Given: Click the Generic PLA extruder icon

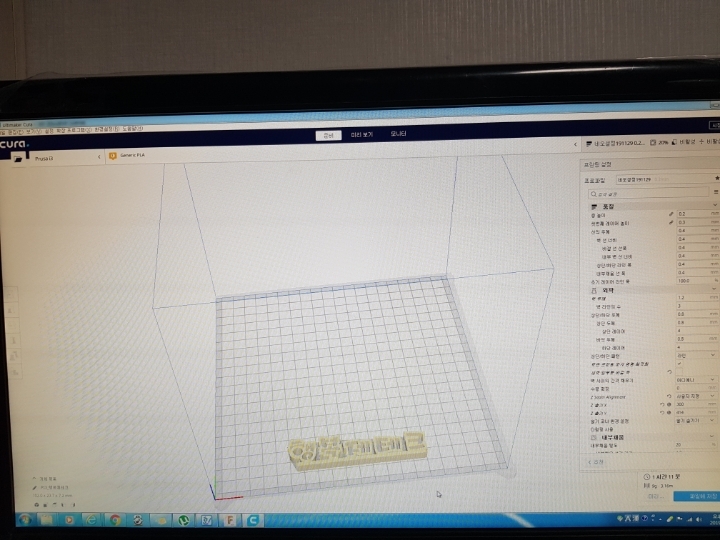Looking at the screenshot, I should (112, 156).
